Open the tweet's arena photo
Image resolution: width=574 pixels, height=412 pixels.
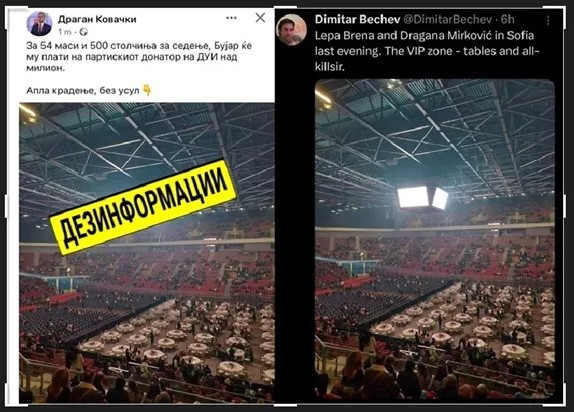point(435,239)
